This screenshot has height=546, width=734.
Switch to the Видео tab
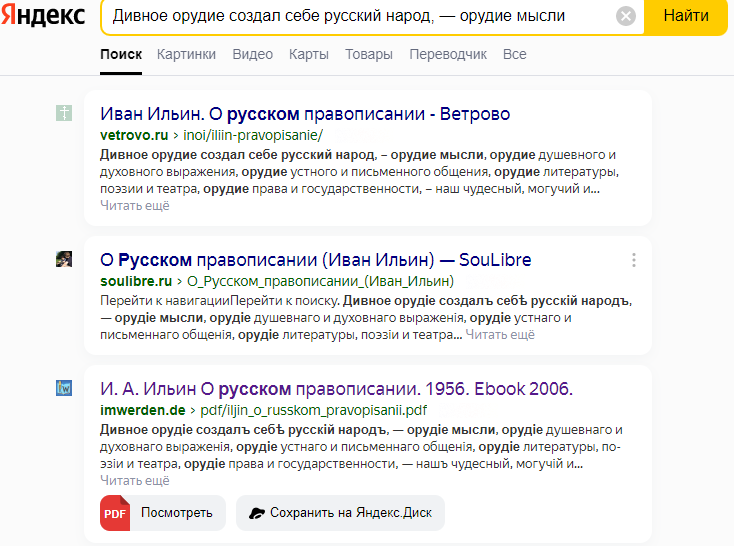tap(252, 54)
